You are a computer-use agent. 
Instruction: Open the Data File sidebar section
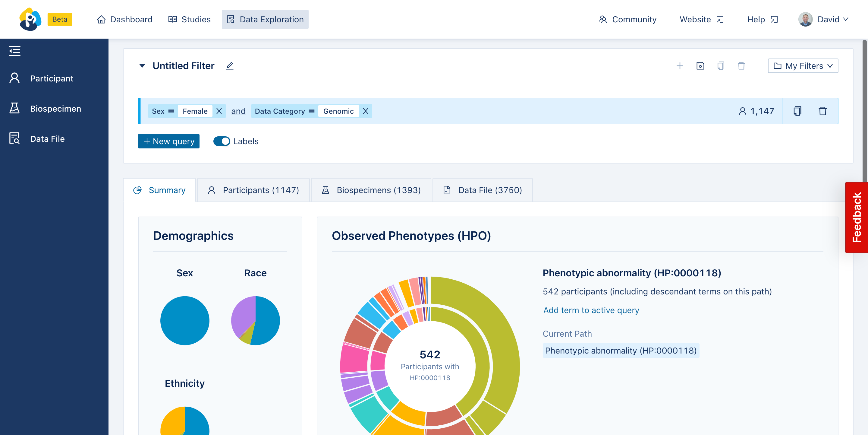(47, 138)
